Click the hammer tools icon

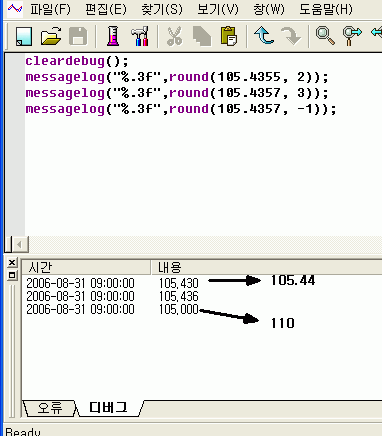140,36
